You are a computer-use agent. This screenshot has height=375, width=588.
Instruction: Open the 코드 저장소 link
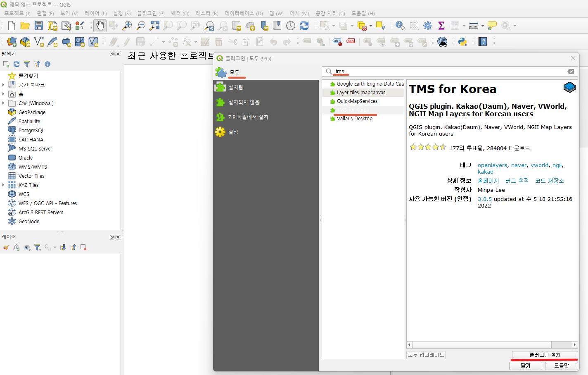click(x=549, y=181)
